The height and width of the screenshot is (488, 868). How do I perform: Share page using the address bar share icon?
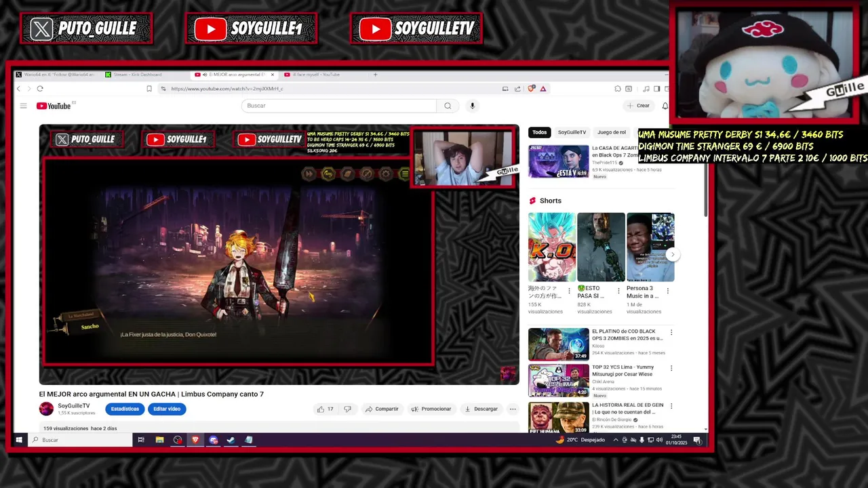(517, 89)
